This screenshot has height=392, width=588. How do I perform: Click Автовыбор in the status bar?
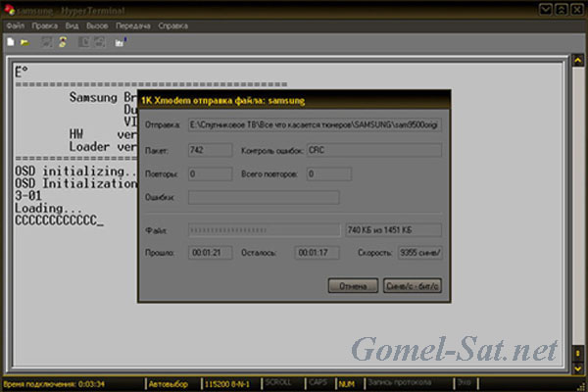[x=168, y=384]
